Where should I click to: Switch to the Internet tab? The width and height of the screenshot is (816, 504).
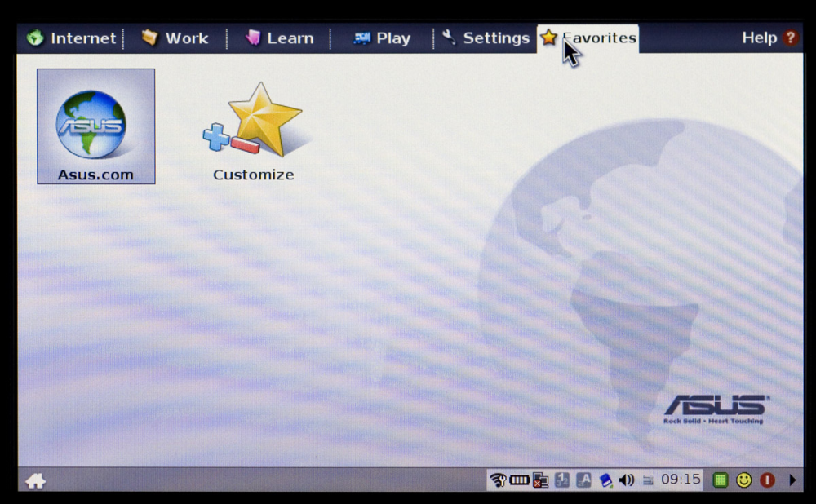[x=72, y=38]
